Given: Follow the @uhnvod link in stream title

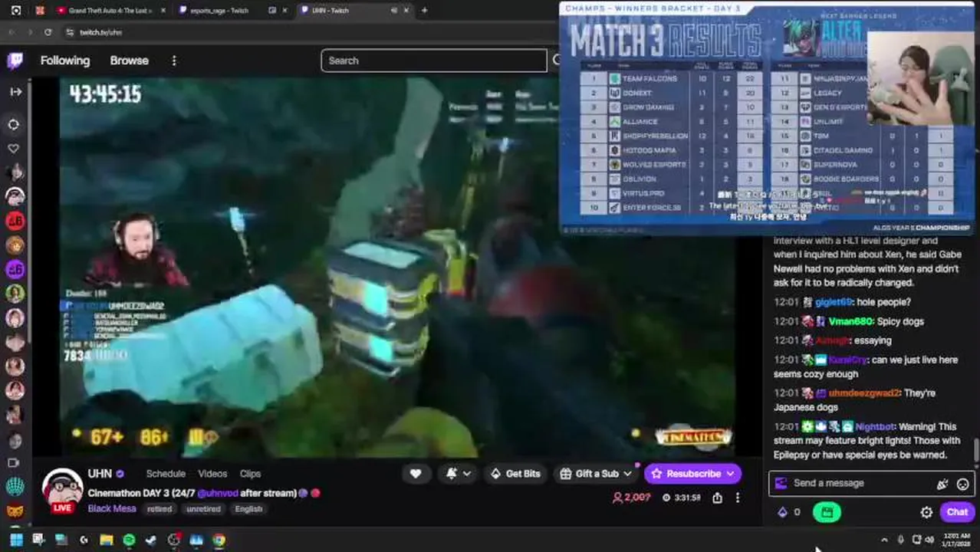Looking at the screenshot, I should pos(218,493).
